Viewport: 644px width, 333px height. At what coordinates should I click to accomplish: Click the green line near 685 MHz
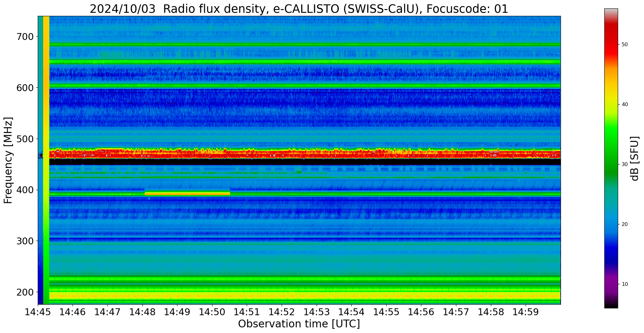305,45
